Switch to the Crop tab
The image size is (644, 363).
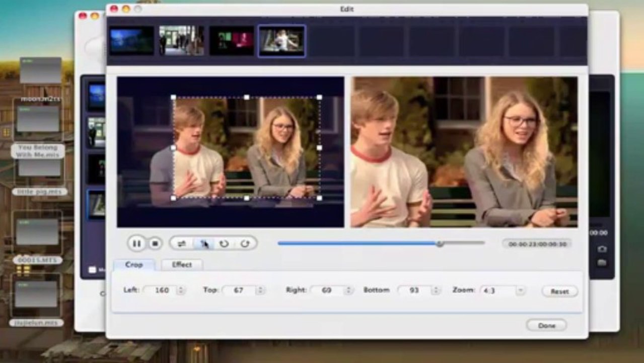point(134,265)
